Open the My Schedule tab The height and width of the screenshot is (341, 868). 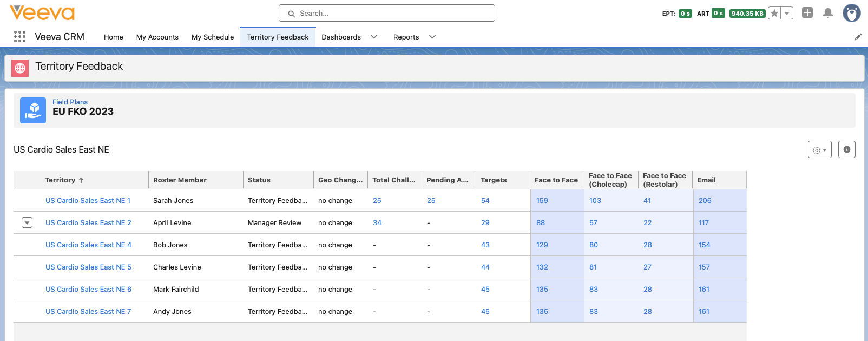tap(213, 37)
